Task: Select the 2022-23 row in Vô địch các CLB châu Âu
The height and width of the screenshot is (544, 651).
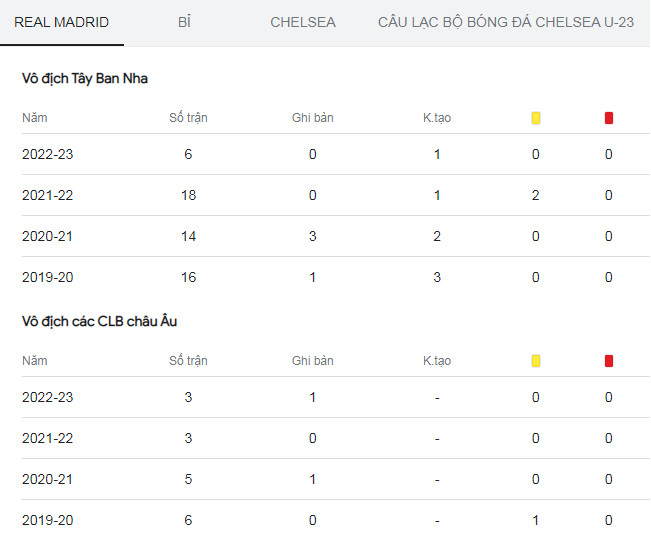Action: [47, 397]
